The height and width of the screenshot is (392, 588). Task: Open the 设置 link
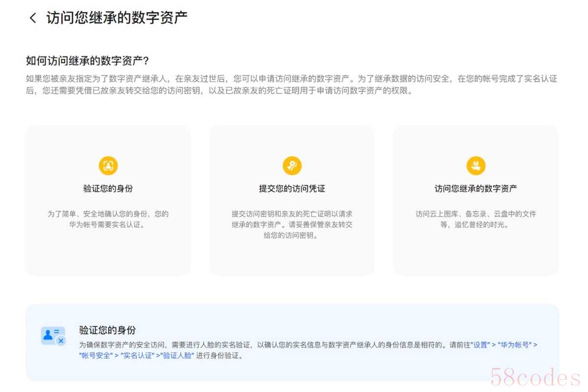tap(480, 345)
